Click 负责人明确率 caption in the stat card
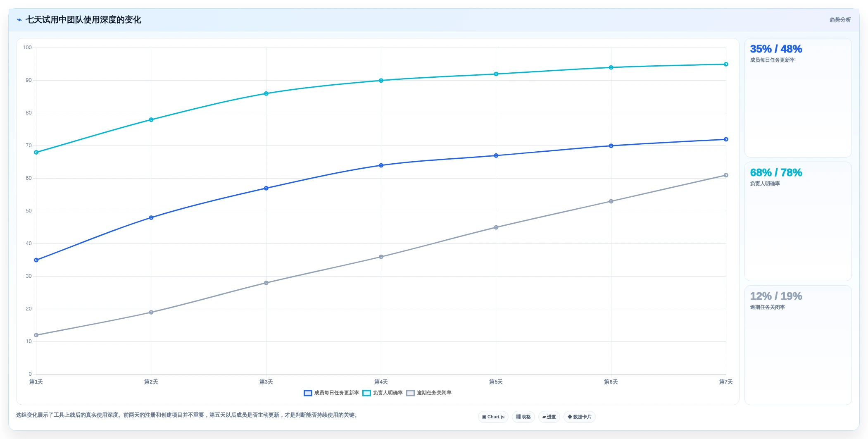Screen dimensions: 868x439 pyautogui.click(x=765, y=184)
